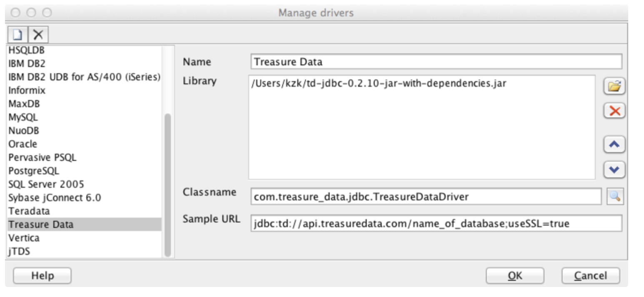Open the library file browser folder icon
This screenshot has height=297, width=644.
pos(614,87)
